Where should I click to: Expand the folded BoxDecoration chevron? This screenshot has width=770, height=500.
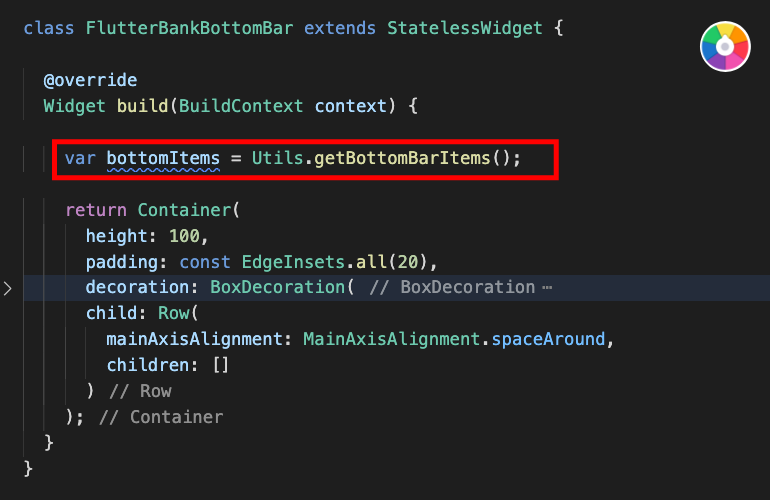coord(7,288)
